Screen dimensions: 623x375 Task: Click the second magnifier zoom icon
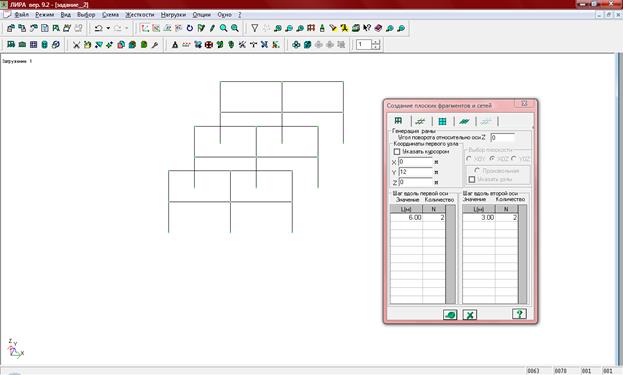[x=235, y=28]
